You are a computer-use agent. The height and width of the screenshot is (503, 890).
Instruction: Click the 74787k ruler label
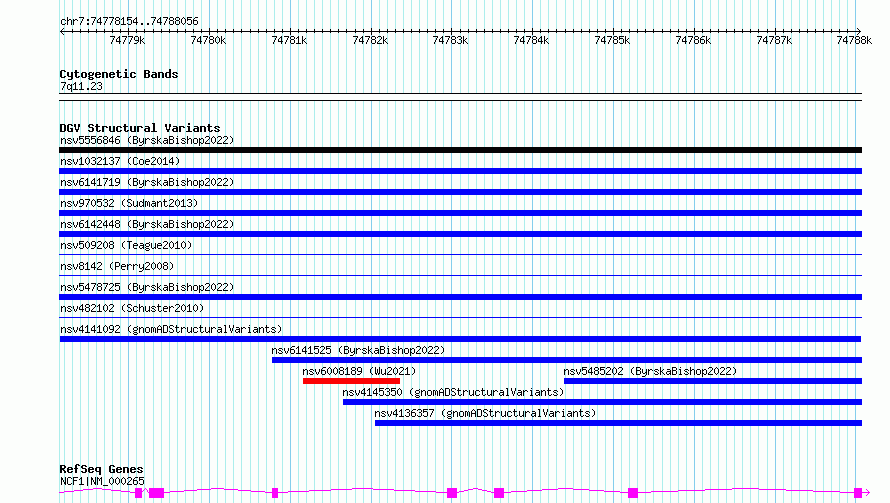774,40
